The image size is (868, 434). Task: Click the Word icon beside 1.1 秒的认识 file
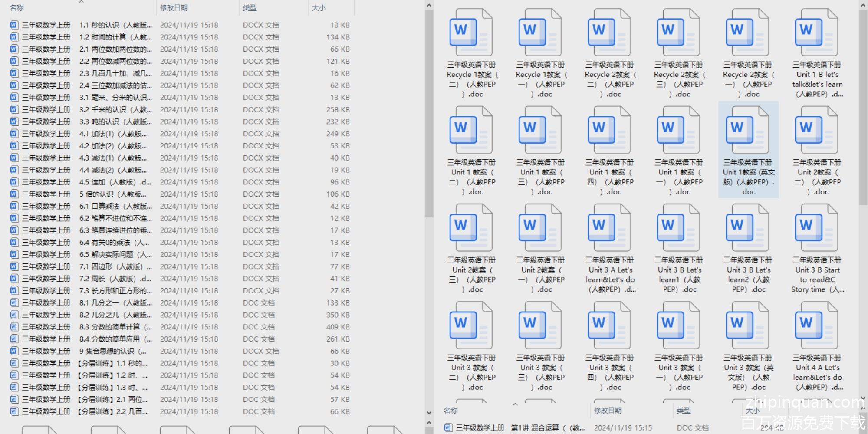(14, 25)
